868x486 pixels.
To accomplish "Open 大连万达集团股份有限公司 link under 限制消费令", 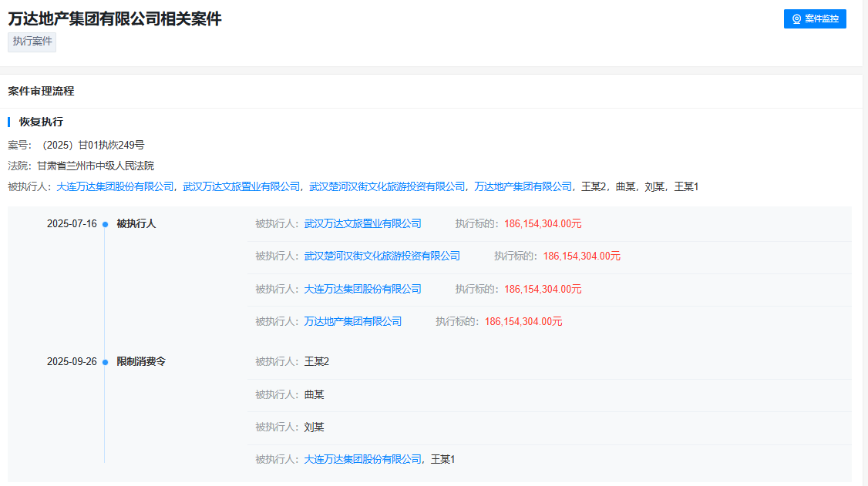I will click(x=362, y=459).
